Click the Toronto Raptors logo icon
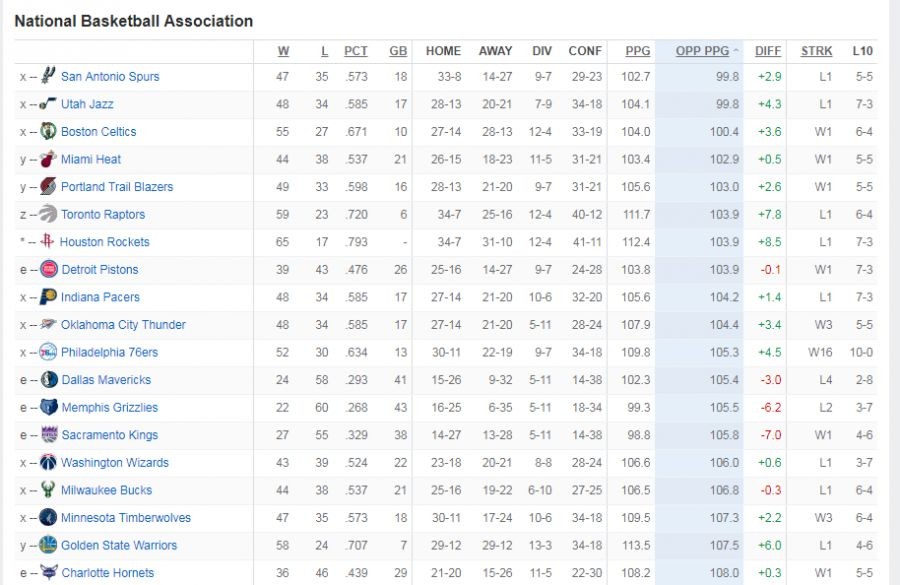 point(49,214)
